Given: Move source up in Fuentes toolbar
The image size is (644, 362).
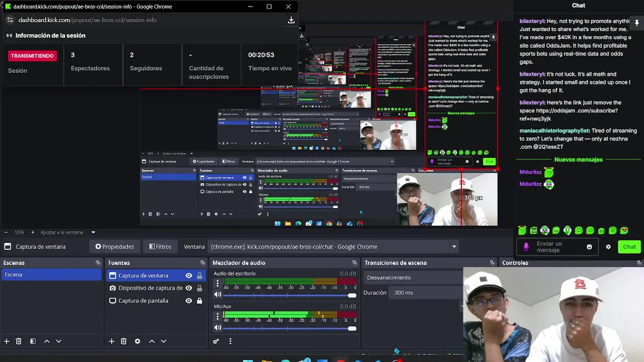Looking at the screenshot, I should (x=152, y=341).
